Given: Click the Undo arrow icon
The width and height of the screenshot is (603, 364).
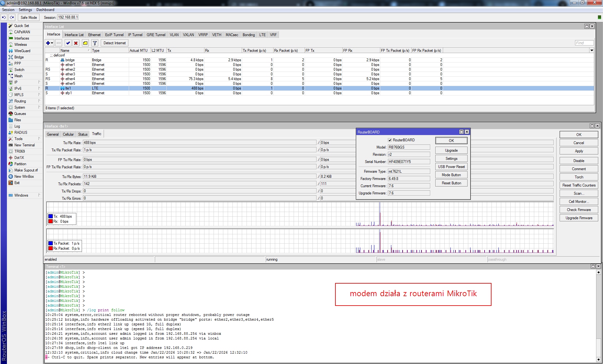Looking at the screenshot, I should click(4, 17).
